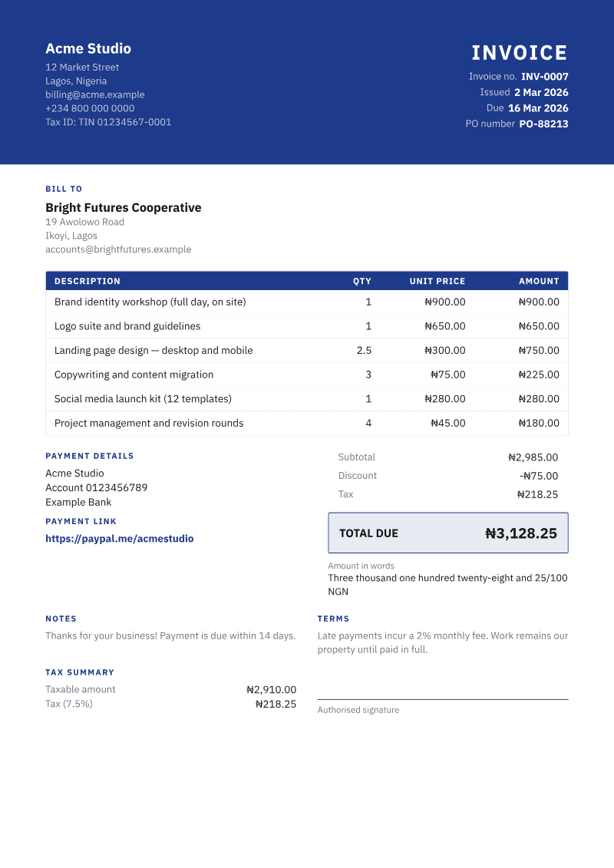Click the ₦900.00 amount for Brand identity workshop
This screenshot has height=868, width=614.
[x=539, y=302]
